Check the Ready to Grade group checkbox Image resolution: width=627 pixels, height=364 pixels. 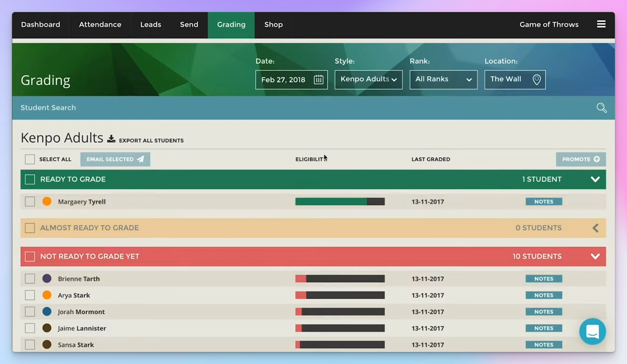(x=30, y=179)
